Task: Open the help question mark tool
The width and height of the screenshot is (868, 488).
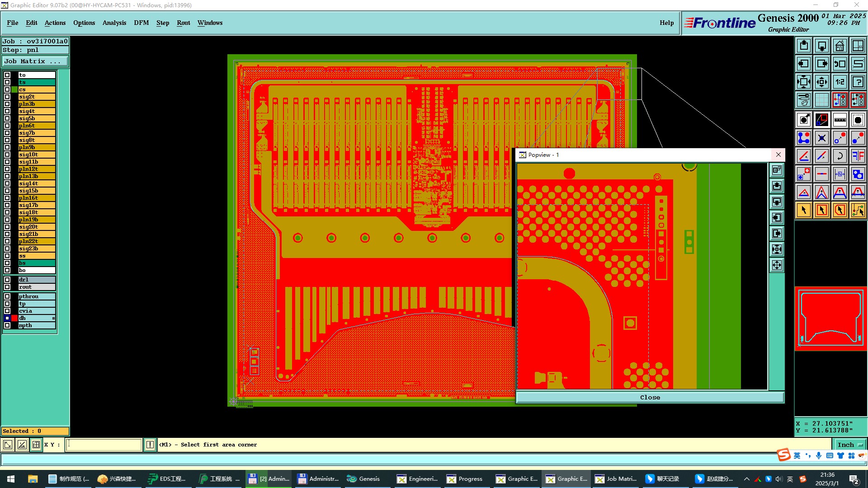Action: [858, 82]
